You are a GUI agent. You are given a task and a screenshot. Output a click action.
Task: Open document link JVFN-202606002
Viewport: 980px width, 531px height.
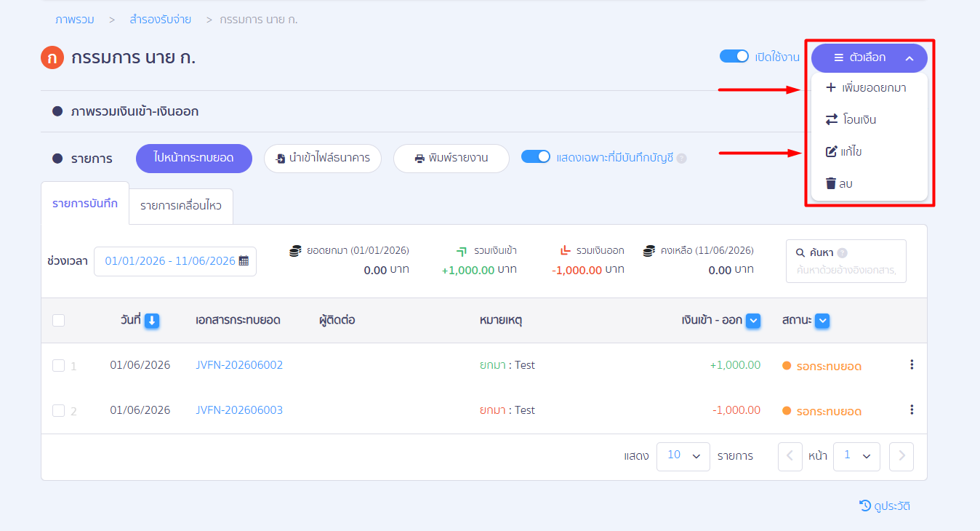(x=239, y=365)
